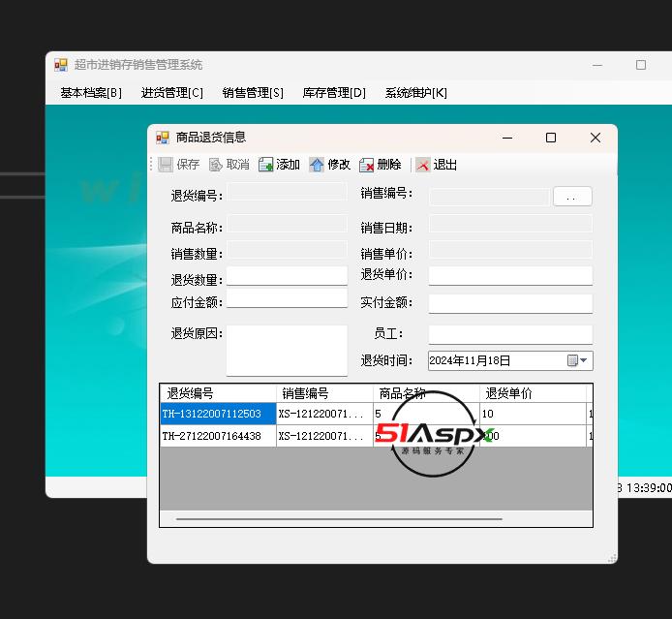The image size is (672, 619).
Task: Minimize the 商品退货信息 window
Action: pos(507,138)
